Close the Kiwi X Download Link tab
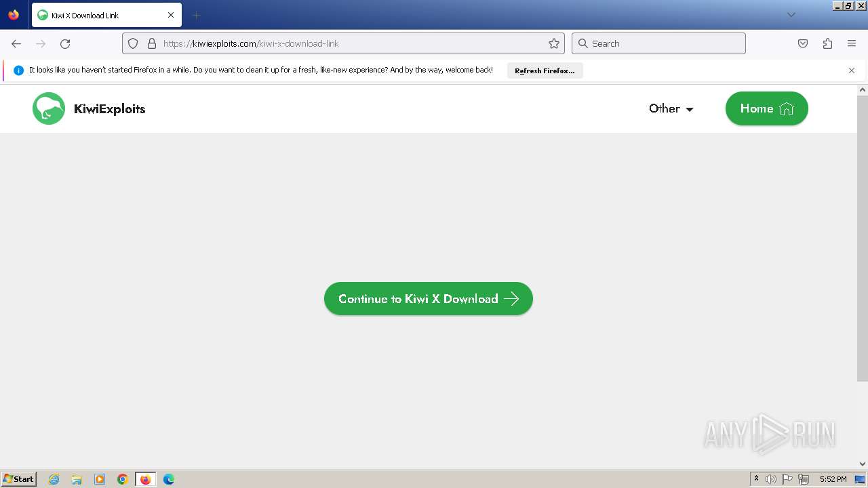Image resolution: width=868 pixels, height=488 pixels. [171, 15]
